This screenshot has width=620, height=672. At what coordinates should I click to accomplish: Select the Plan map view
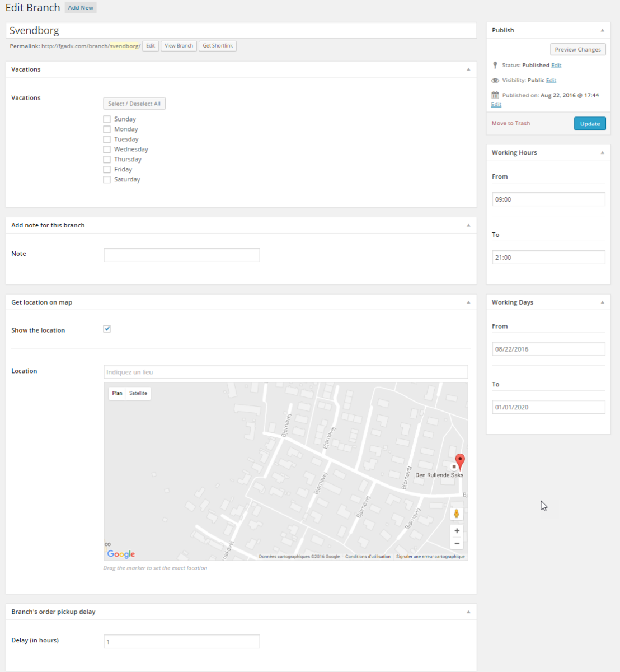point(117,393)
